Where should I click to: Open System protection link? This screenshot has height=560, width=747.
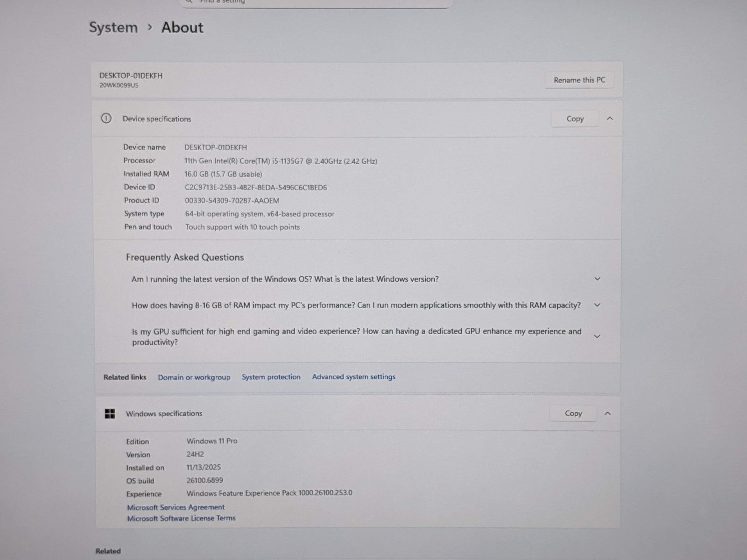tap(271, 377)
